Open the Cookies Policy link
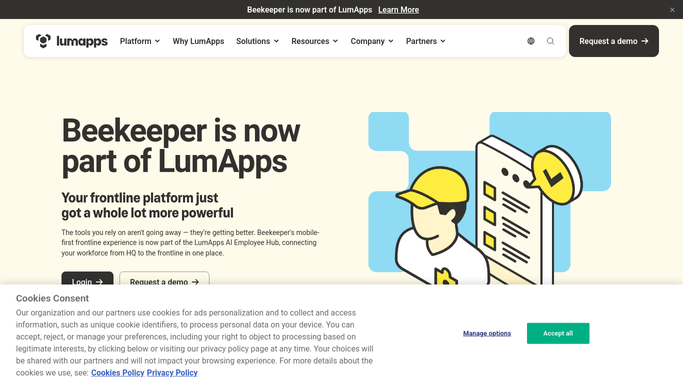 (118, 373)
